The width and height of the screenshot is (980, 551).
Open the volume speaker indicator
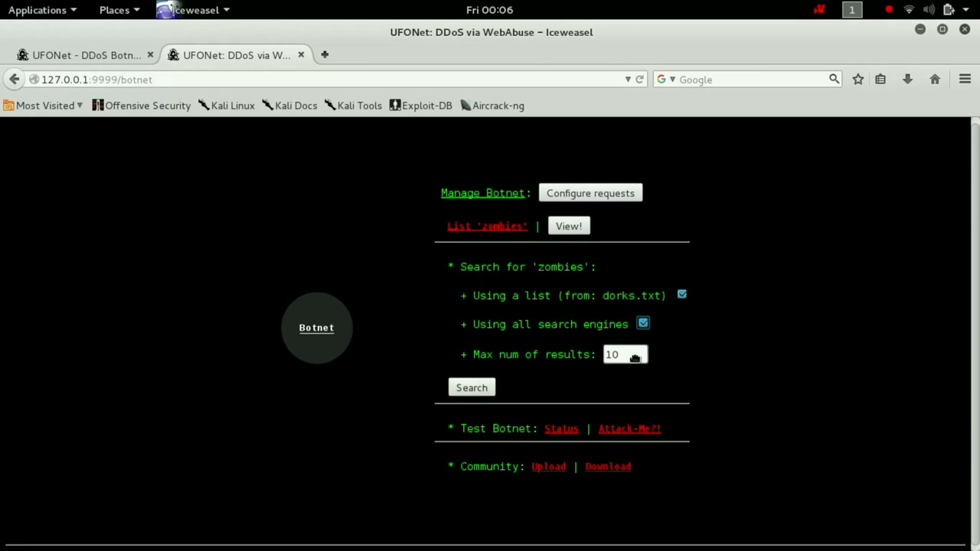[929, 10]
